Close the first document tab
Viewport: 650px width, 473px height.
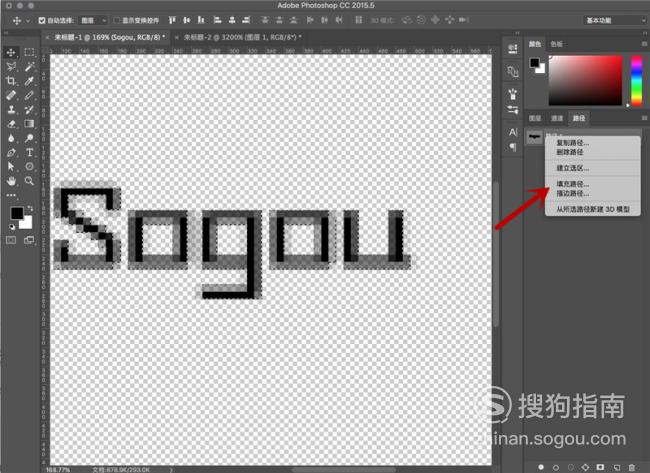[x=47, y=37]
